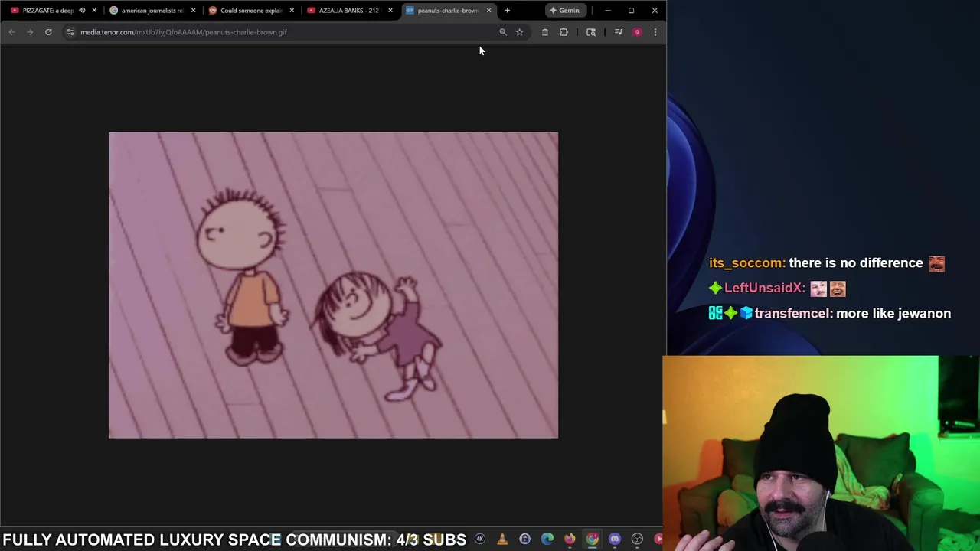Open the padlock VPN app in taskbar

pos(524,540)
